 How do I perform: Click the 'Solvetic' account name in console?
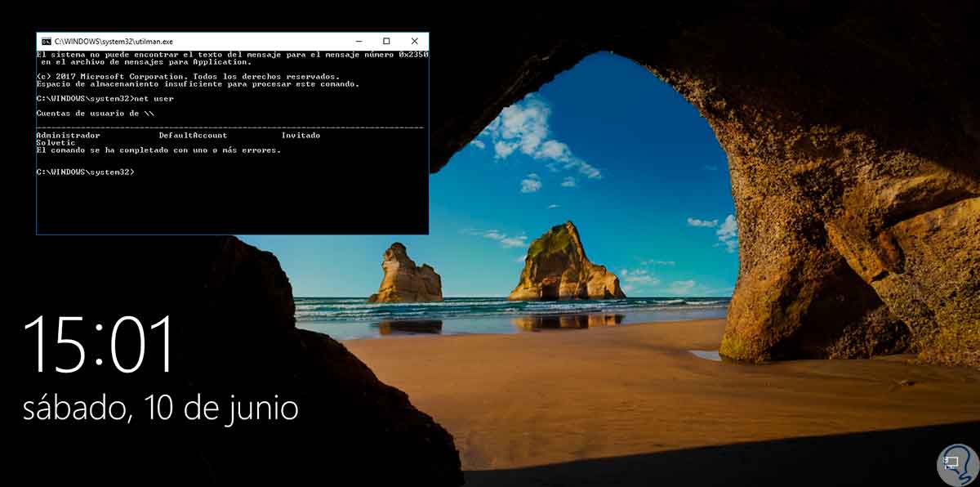(56, 142)
